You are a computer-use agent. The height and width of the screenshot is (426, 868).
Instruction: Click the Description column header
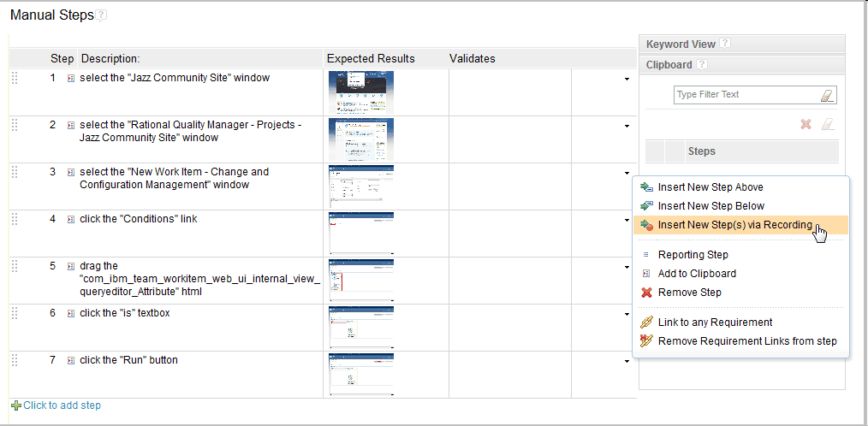(110, 59)
